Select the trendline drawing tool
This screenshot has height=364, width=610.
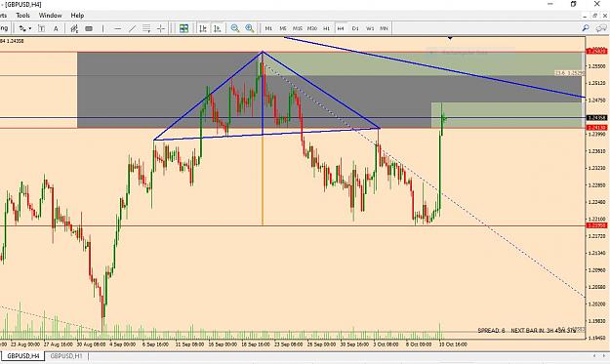(x=133, y=28)
